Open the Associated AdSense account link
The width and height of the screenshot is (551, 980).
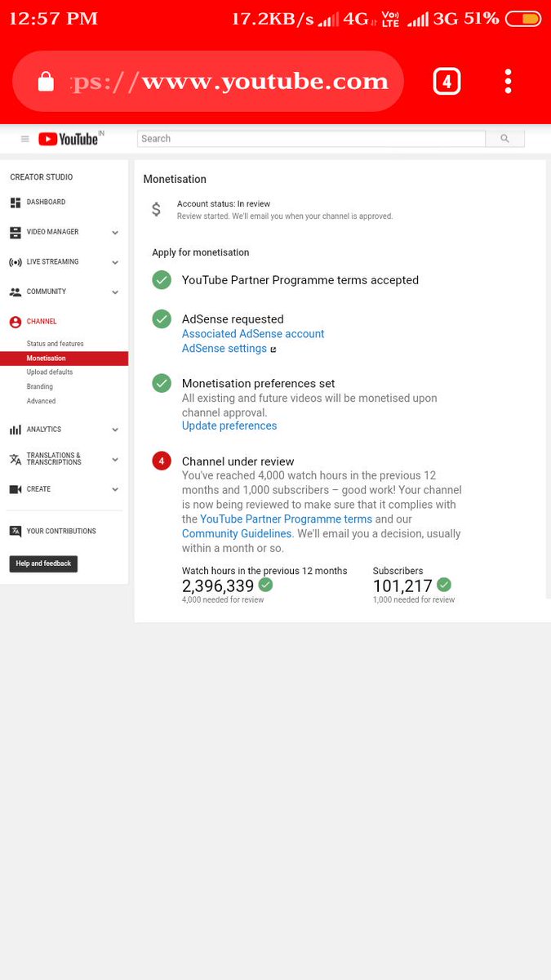tap(253, 334)
